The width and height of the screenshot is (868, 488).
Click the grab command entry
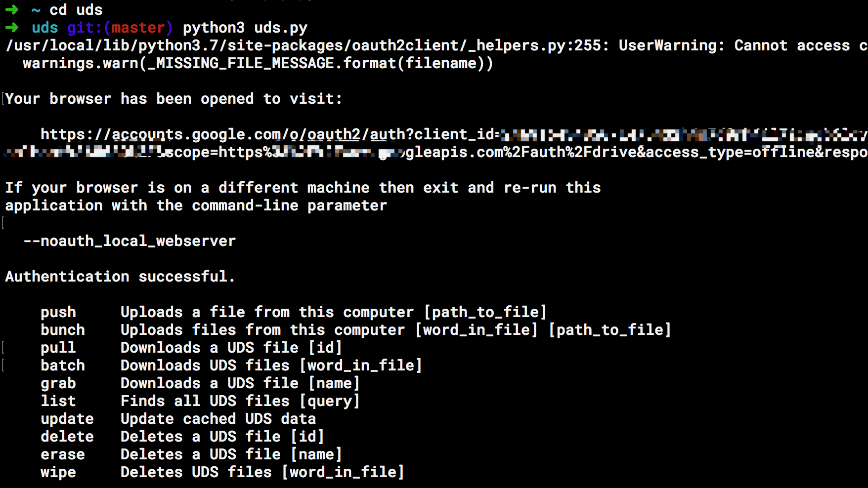click(58, 383)
